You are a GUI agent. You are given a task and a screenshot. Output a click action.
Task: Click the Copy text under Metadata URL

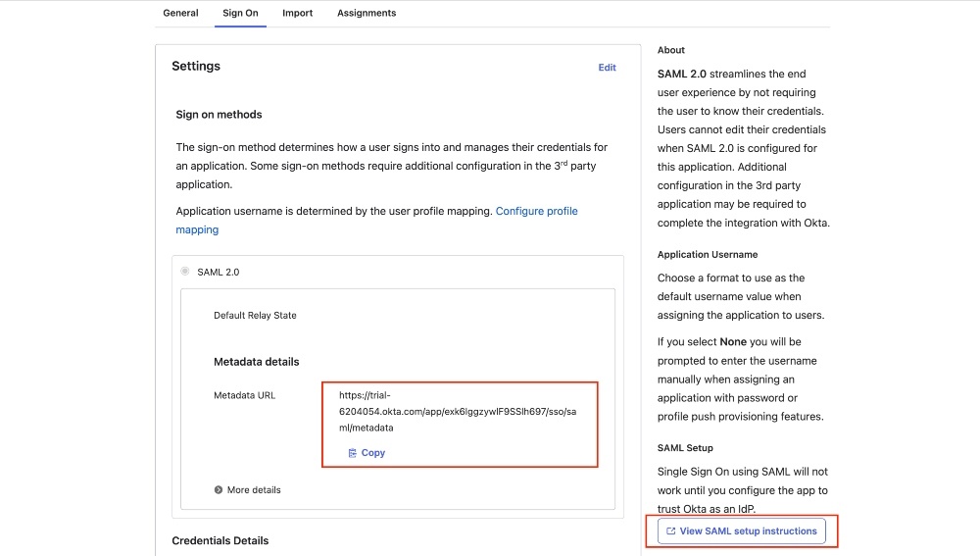coord(373,453)
